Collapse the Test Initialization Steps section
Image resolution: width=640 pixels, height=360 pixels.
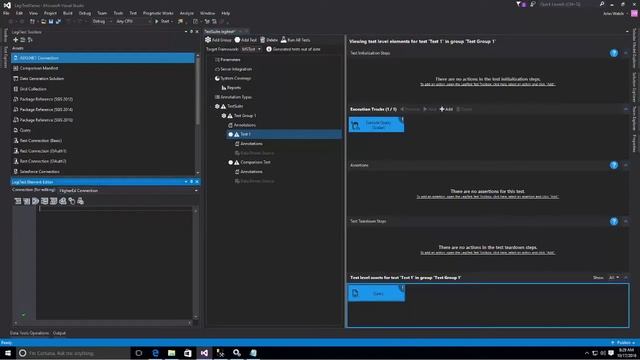(626, 53)
